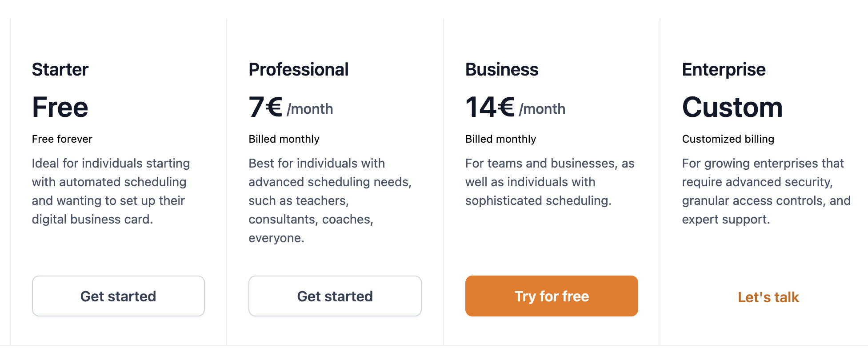868x356 pixels.
Task: Click the Custom price label
Action: pos(732,108)
